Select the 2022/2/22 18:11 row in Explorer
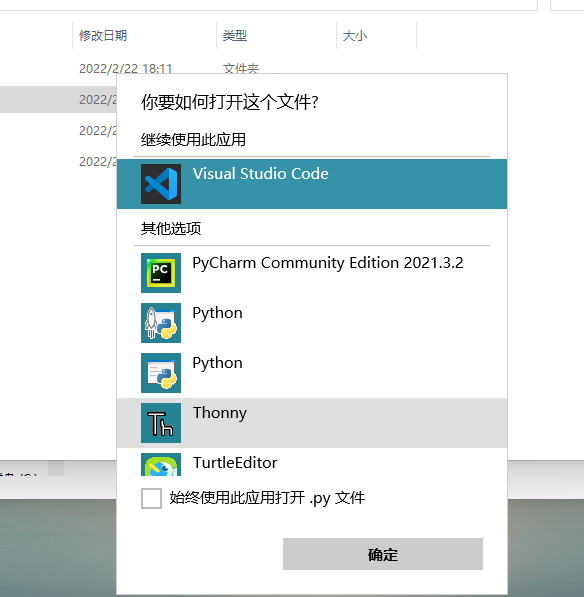The width and height of the screenshot is (584, 597). [125, 69]
